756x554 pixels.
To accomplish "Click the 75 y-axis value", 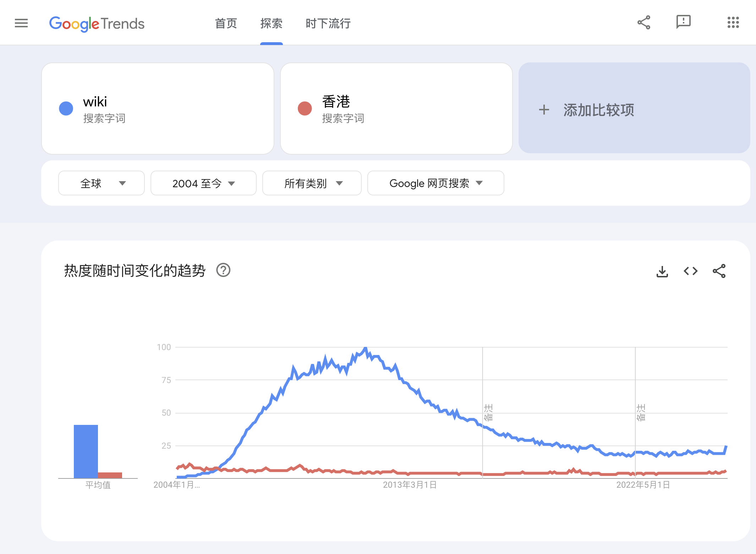I will tap(166, 380).
